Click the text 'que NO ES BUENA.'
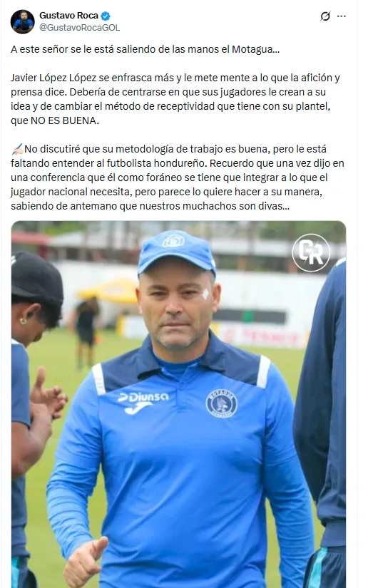Viewport: 373px width, 588px height. point(55,120)
